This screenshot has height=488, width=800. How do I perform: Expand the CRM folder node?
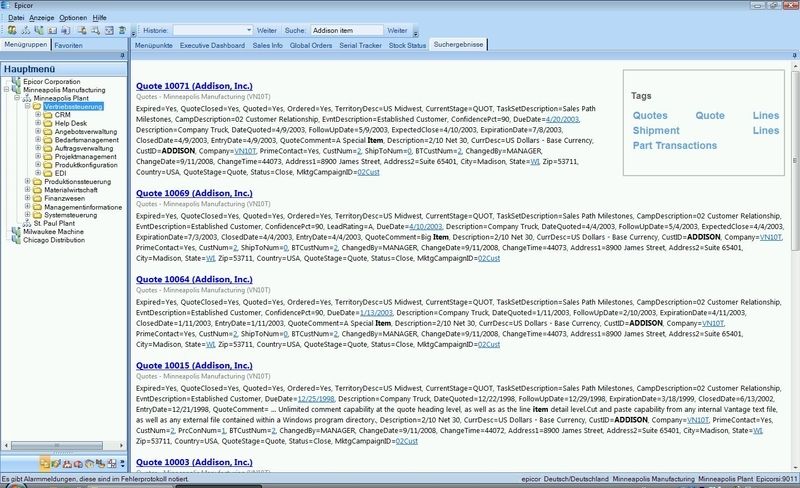[x=38, y=115]
